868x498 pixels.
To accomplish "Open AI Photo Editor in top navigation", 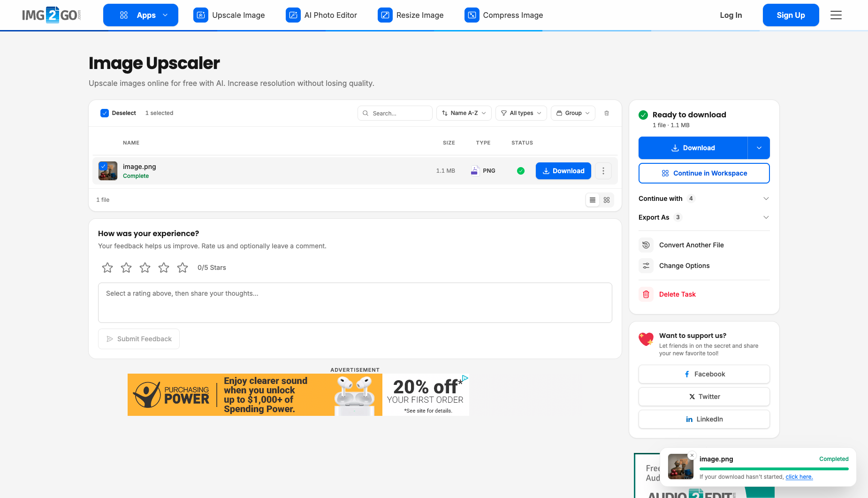I will (321, 15).
